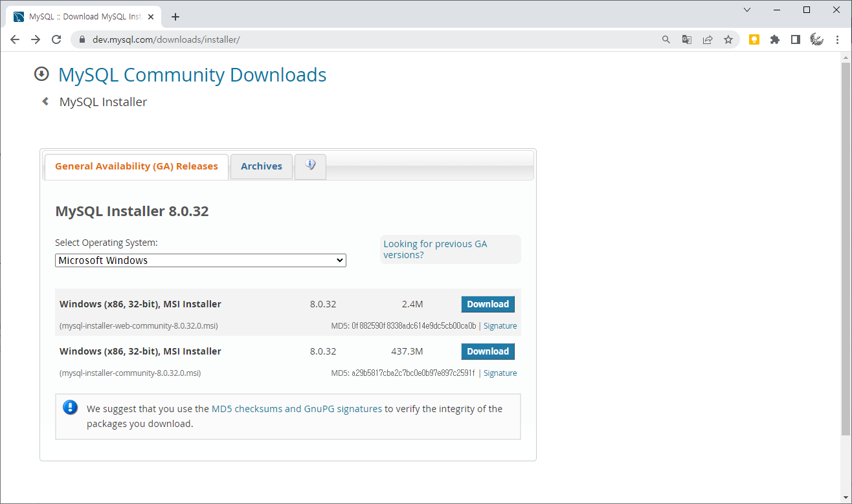Click the 437.3M file size value
Screen dimensions: 852x504
click(x=407, y=351)
